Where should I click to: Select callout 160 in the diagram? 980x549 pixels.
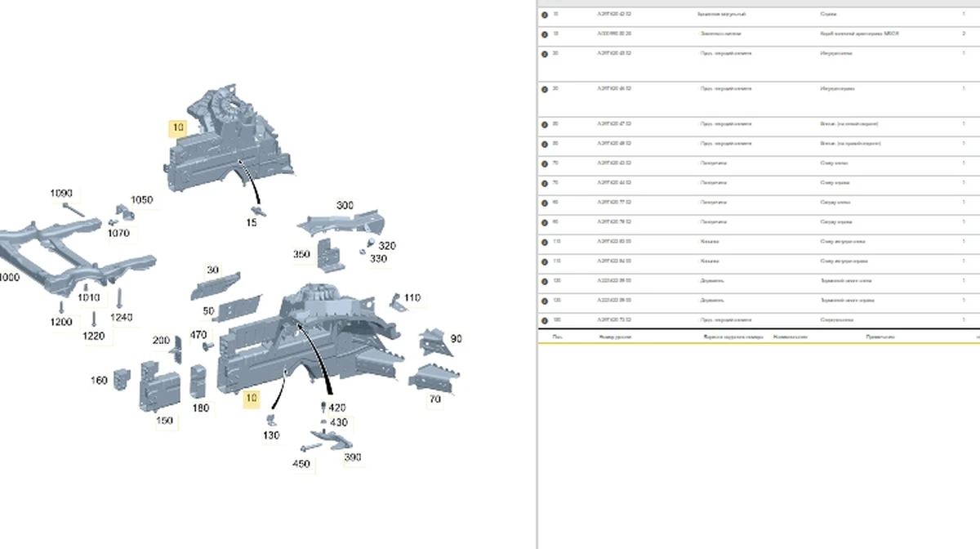(x=99, y=381)
